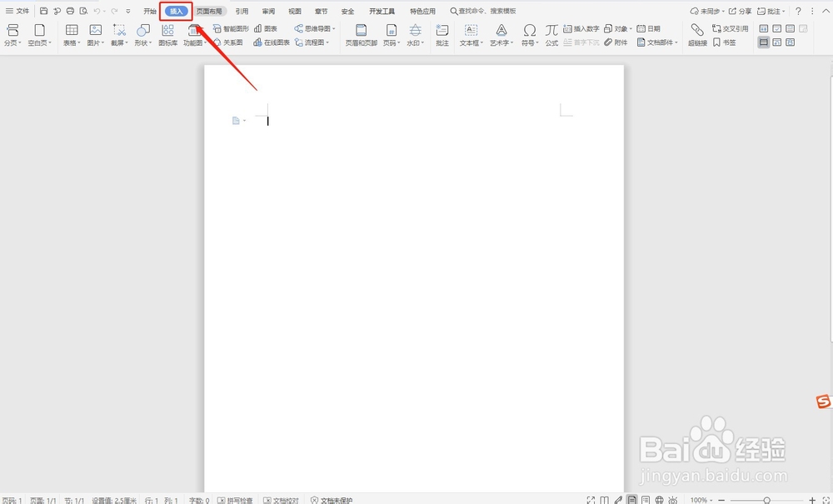Switch to Outline view in status bar
This screenshot has height=504, width=833.
(x=646, y=500)
